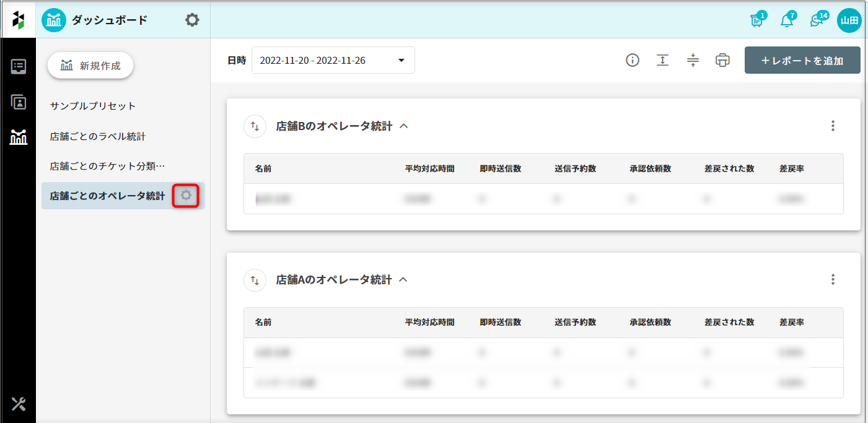Open the tools wrench icon at sidebar bottom
868x423 pixels.
point(19,404)
